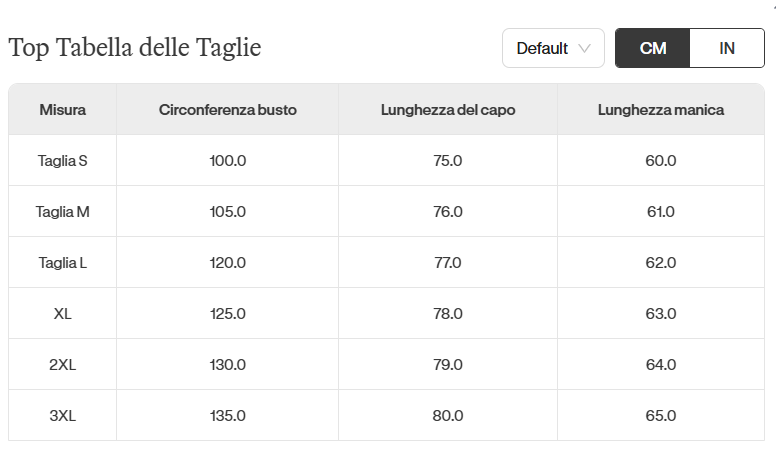Select the Lunghezza manica column header

661,109
